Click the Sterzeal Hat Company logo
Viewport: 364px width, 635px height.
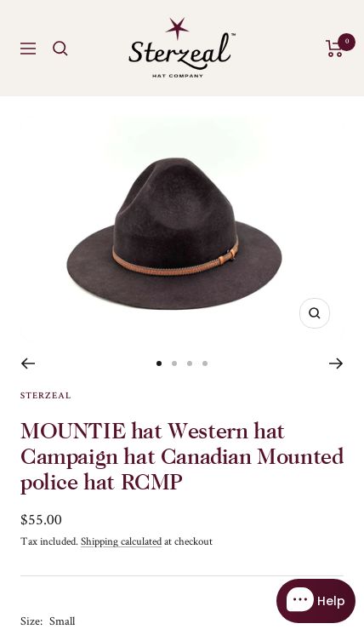180,48
